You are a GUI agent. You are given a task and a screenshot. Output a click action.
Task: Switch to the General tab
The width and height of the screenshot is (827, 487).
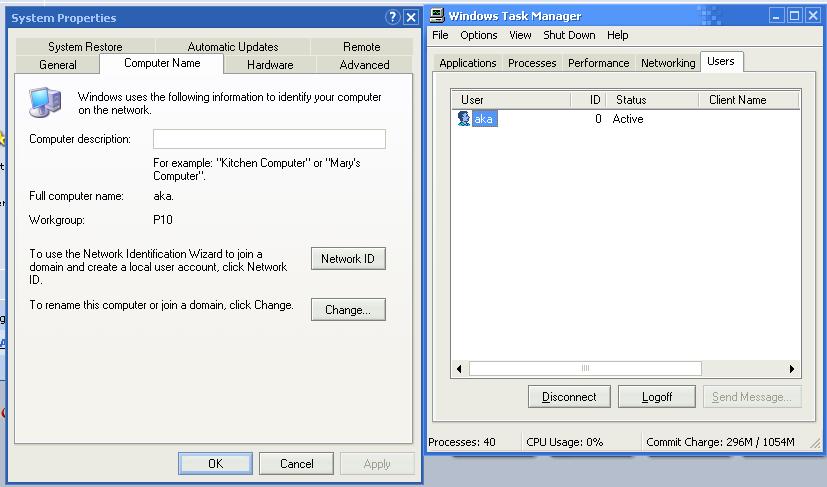57,64
